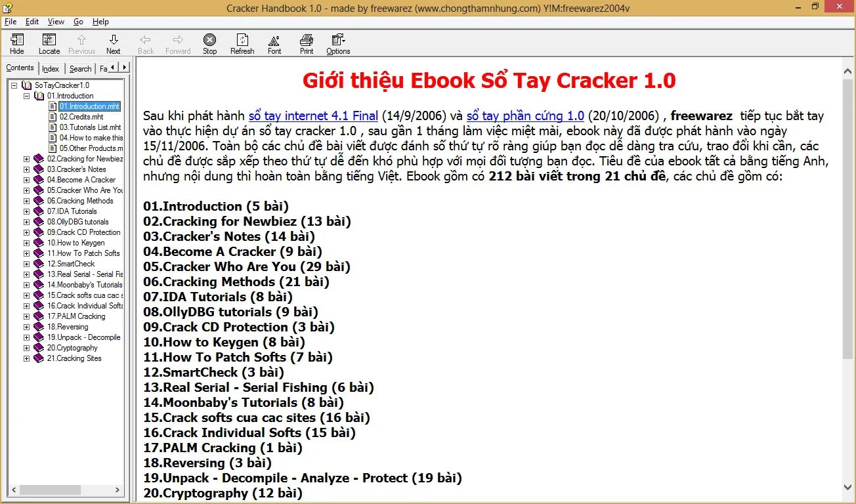The image size is (856, 504).
Task: Expand the 10.How to Keygen node
Action: pos(26,243)
